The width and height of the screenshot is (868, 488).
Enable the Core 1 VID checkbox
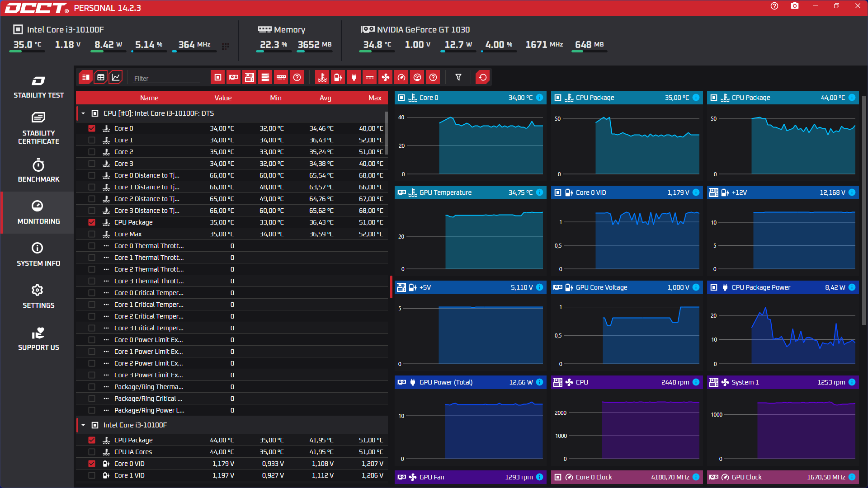click(92, 475)
